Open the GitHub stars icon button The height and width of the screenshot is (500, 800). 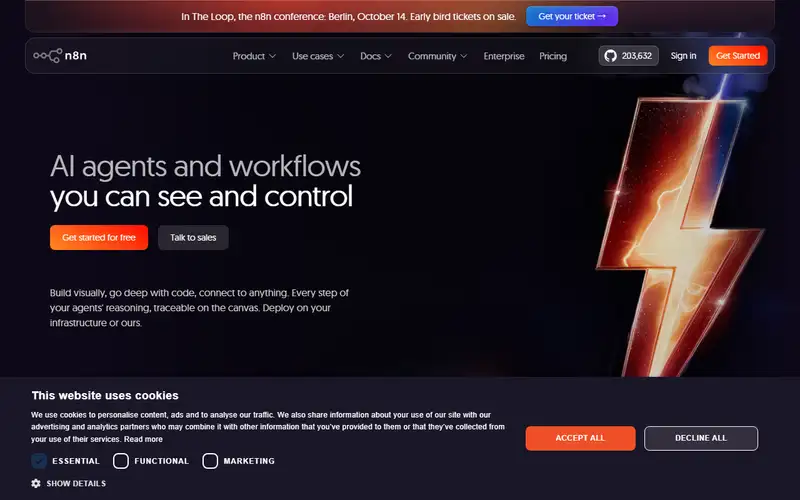coord(628,56)
